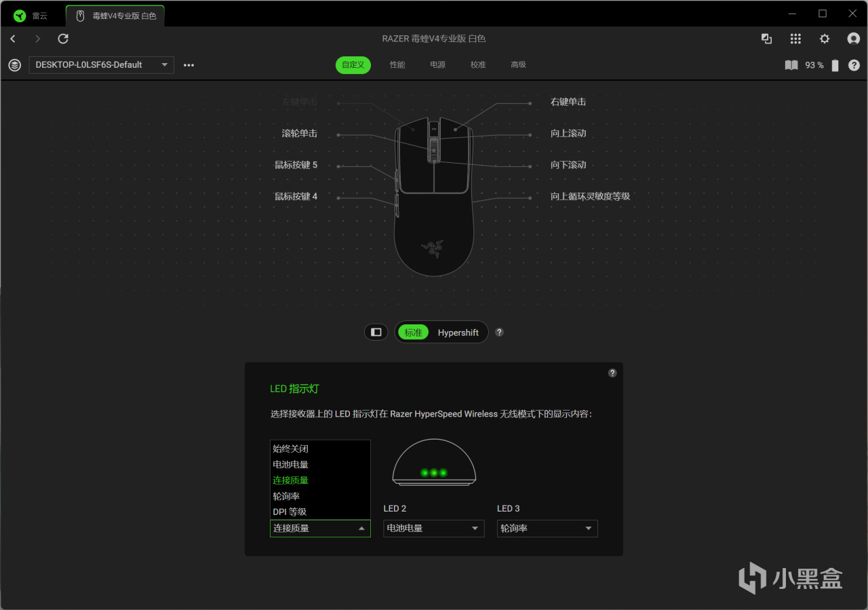Switch to the 校准 tab

tap(478, 65)
